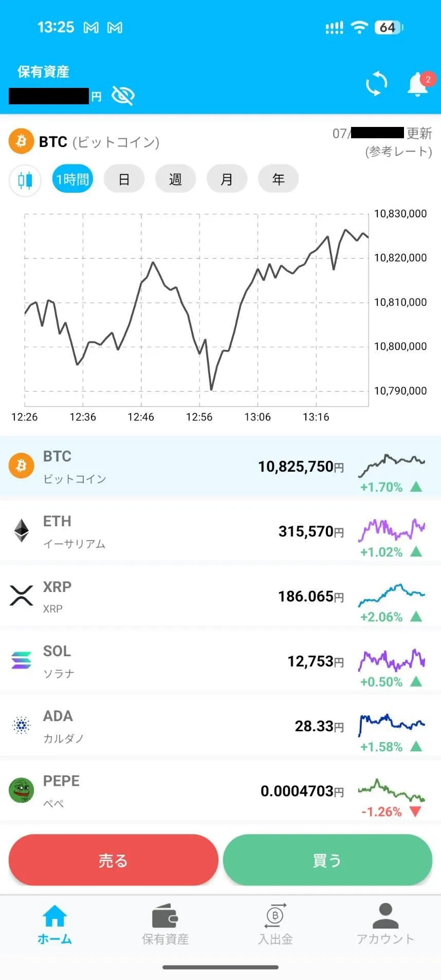
Task: Go to the アカウント account tab
Action: pos(385,924)
